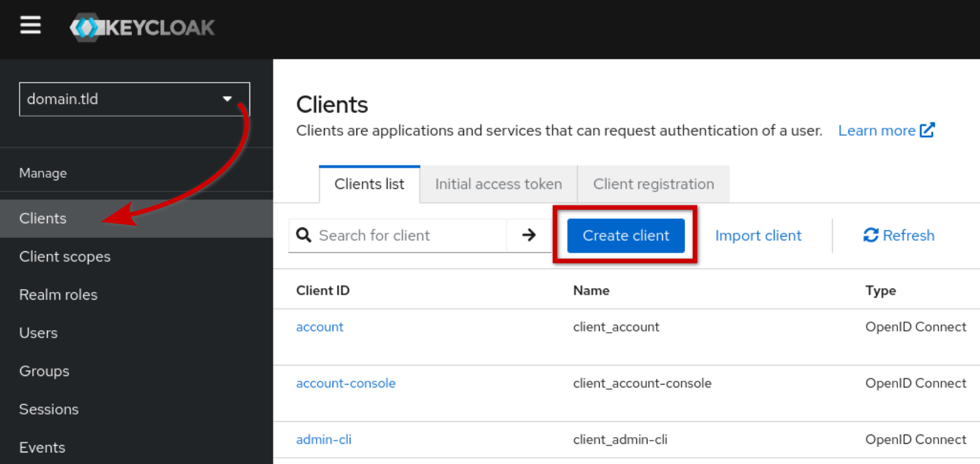The width and height of the screenshot is (980, 464).
Task: Switch to the Clients list tab
Action: coord(369,184)
